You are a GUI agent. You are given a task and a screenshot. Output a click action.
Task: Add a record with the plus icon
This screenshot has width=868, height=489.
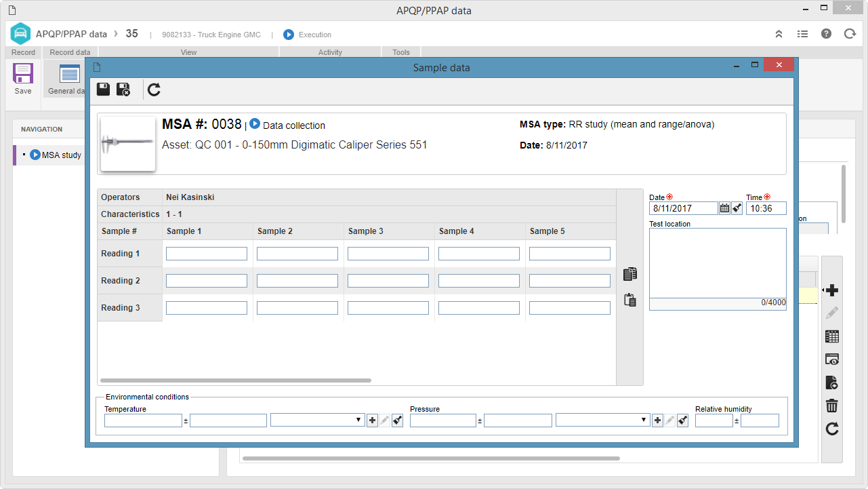point(832,290)
